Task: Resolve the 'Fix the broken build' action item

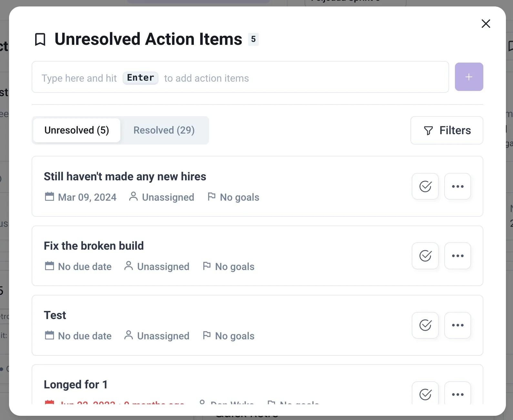Action: [x=425, y=256]
